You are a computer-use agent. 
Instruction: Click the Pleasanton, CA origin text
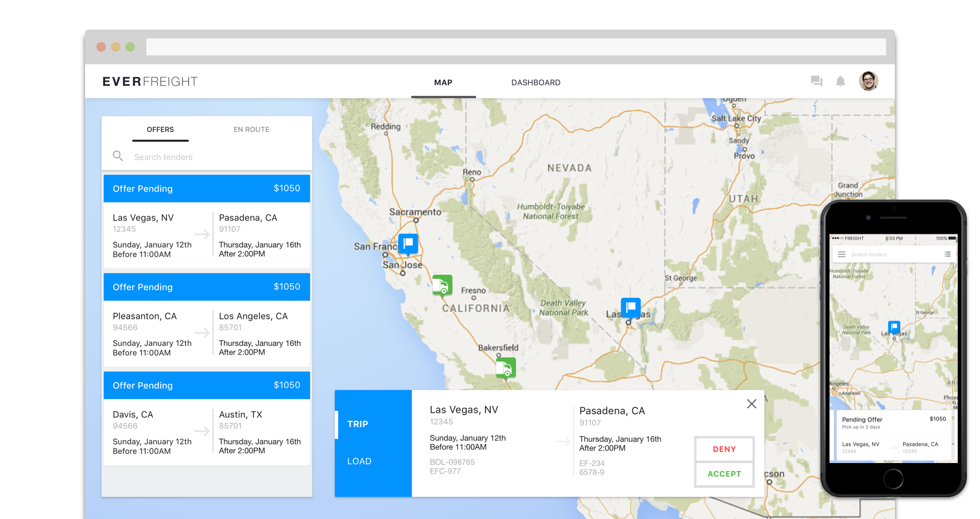coord(145,316)
